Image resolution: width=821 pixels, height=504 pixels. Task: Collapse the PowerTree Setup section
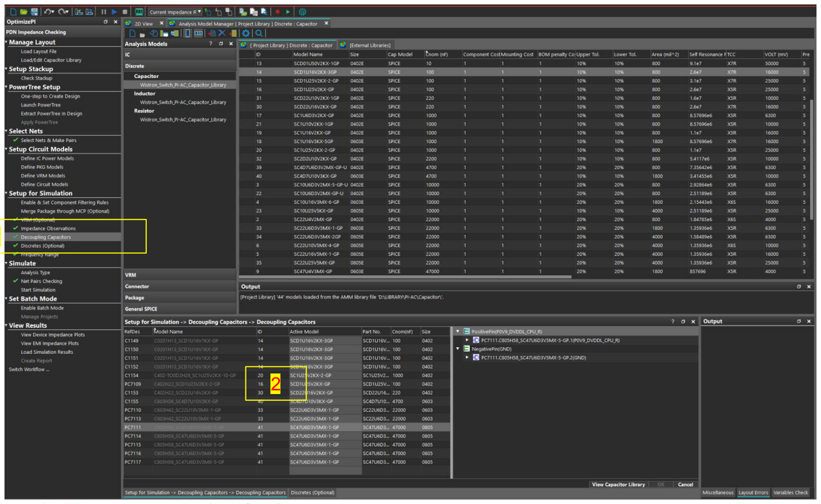(7, 87)
